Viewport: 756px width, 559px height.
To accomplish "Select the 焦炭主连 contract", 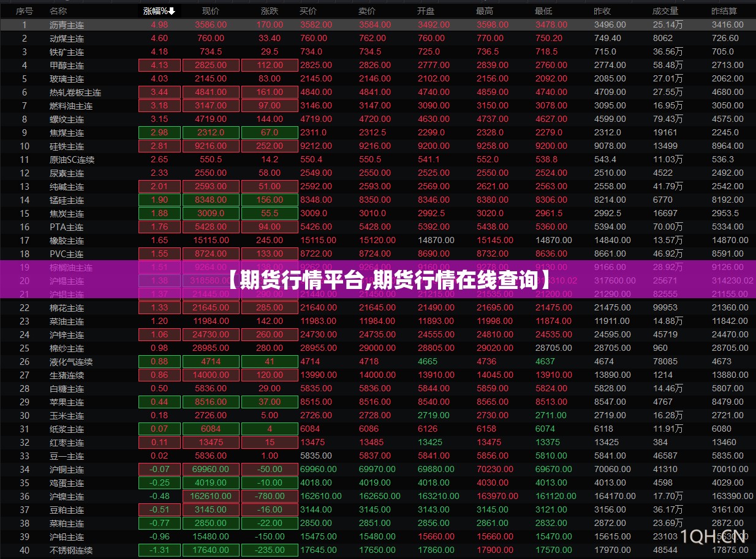I will pos(67,214).
